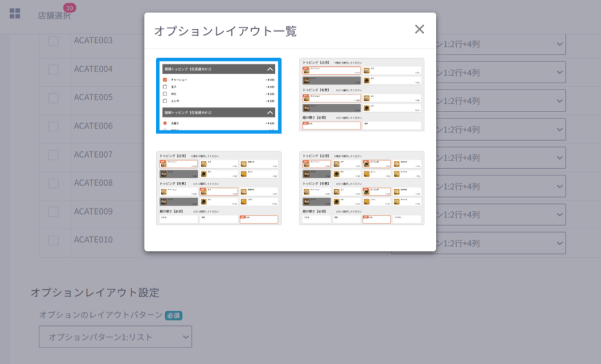This screenshot has height=364, width=601.
Task: Choose the two-column option layout thumbnail
Action: [x=361, y=94]
